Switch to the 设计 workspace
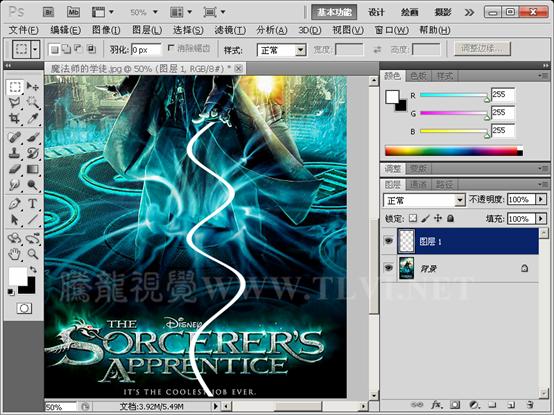This screenshot has height=415, width=554. click(376, 12)
